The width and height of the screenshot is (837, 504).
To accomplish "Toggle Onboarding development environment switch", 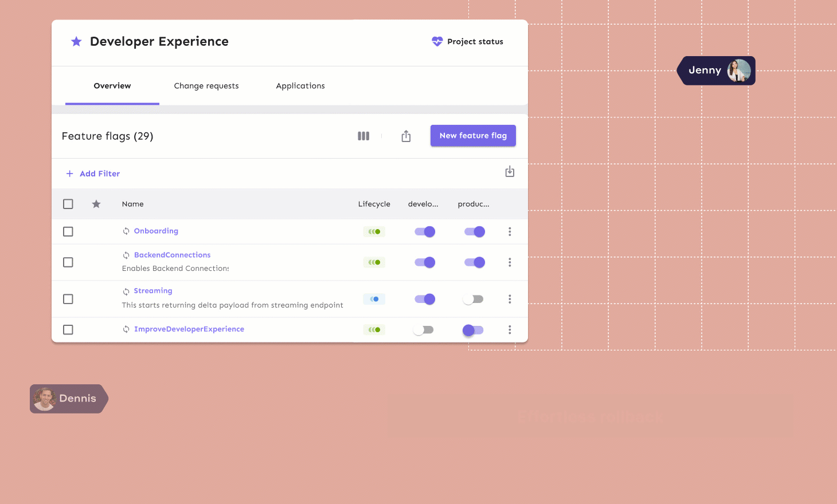I will point(425,232).
